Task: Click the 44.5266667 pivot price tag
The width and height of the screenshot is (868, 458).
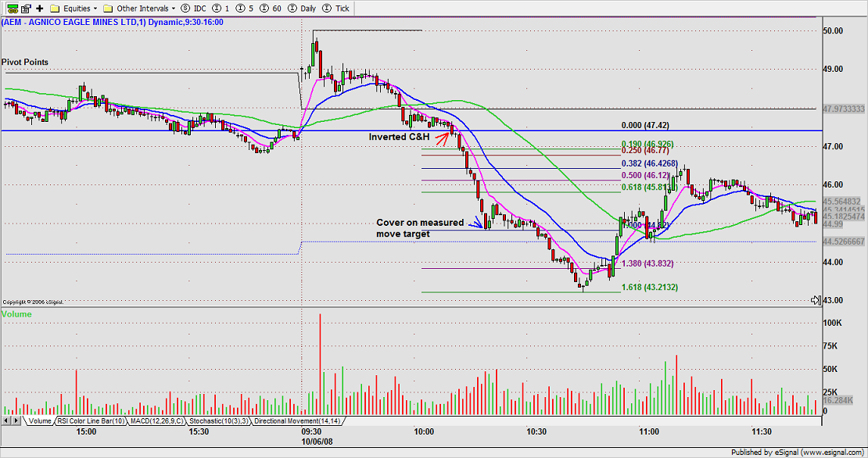Action: 844,242
